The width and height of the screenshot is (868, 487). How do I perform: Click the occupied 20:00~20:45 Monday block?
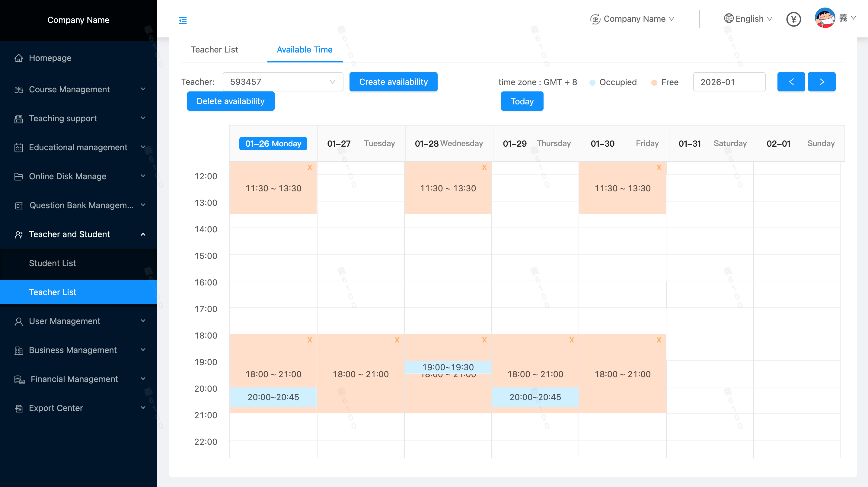pyautogui.click(x=273, y=397)
